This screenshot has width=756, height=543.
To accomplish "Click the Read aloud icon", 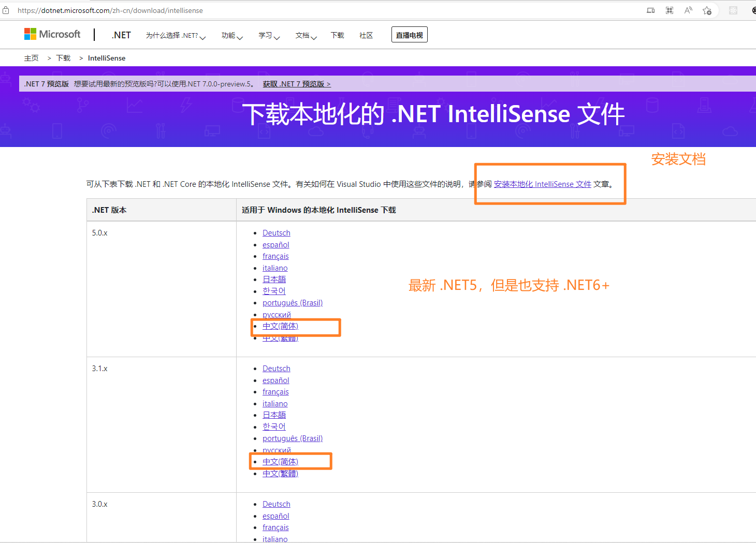I will (688, 10).
